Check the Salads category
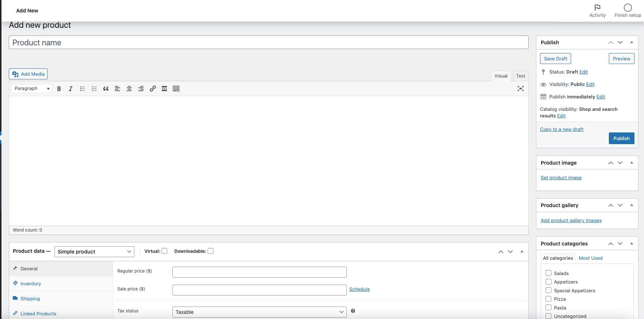 548,273
